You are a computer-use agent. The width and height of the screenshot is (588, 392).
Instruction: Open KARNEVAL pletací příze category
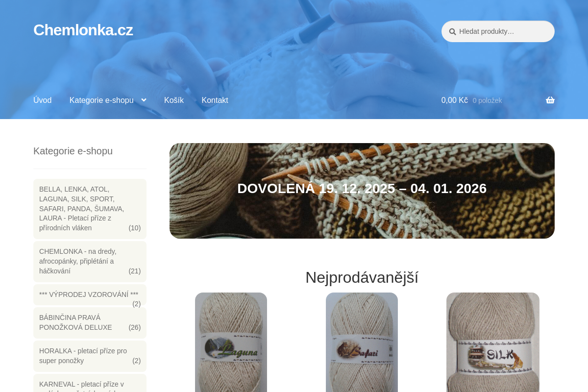[90, 384]
